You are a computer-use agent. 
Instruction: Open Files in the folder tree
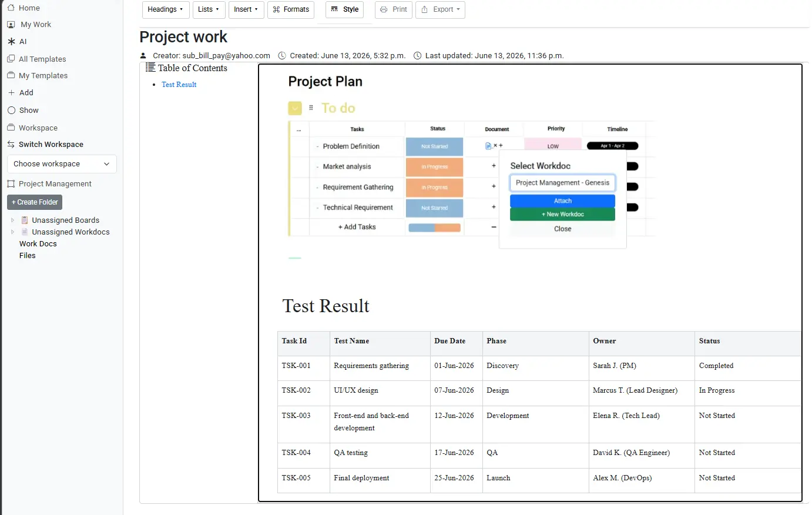[28, 256]
